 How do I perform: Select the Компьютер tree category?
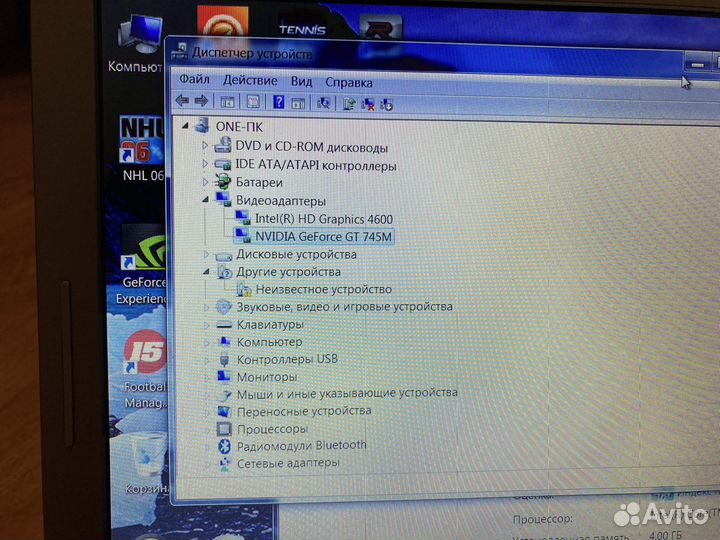tap(270, 342)
